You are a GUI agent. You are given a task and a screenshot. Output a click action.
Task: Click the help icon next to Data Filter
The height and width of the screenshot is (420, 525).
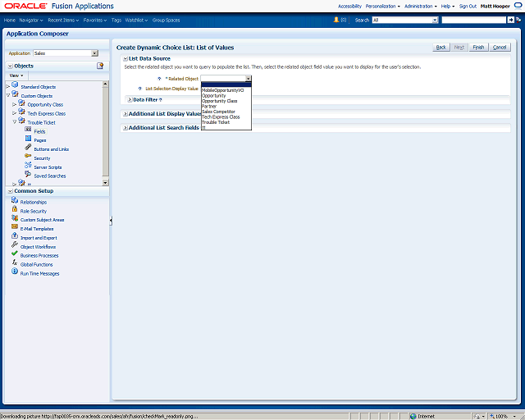tap(161, 100)
